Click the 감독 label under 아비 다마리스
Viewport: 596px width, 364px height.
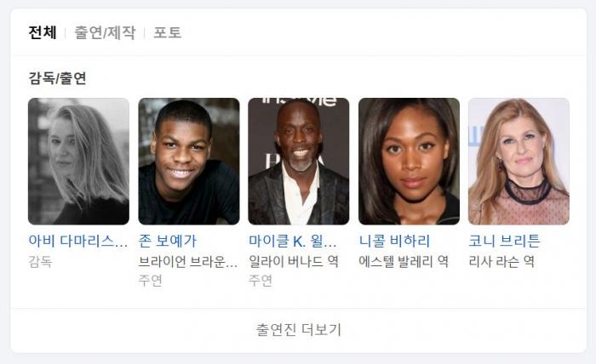click(40, 261)
